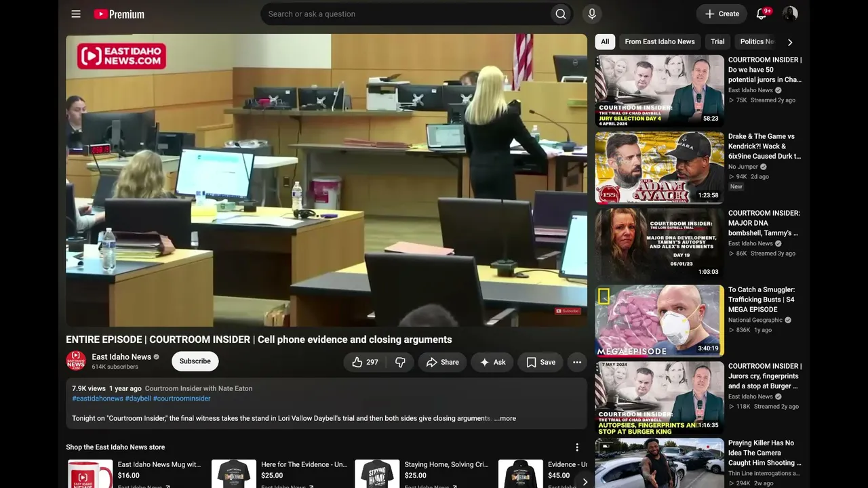Open the East Idaho News channel name
This screenshot has width=868, height=488.
coord(121,357)
